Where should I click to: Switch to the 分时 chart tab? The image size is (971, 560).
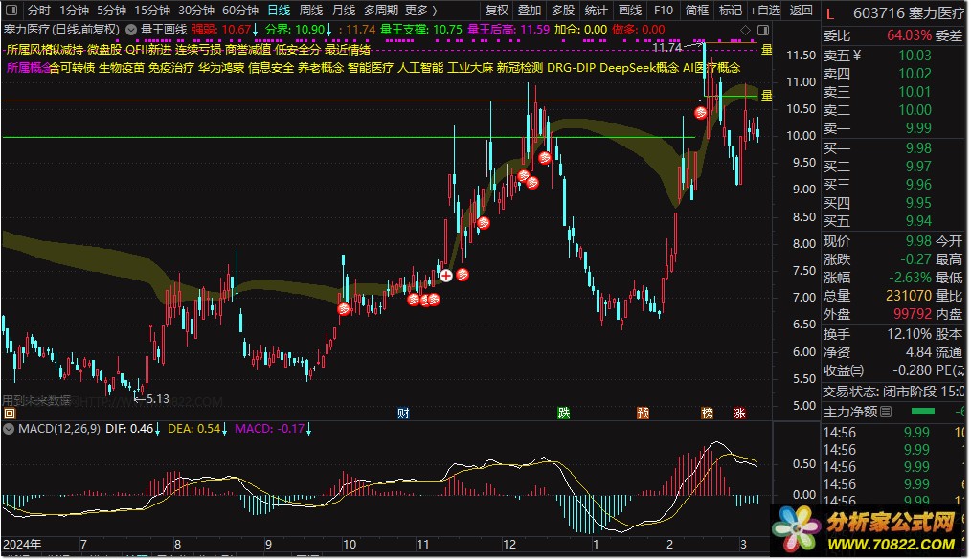pos(39,11)
